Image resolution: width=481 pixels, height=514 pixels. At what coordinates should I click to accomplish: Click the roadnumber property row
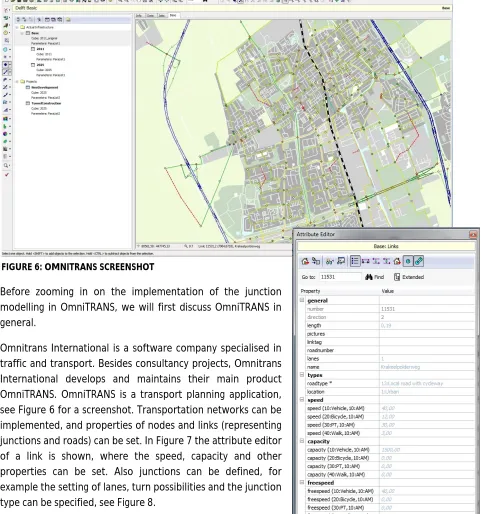(x=390, y=350)
